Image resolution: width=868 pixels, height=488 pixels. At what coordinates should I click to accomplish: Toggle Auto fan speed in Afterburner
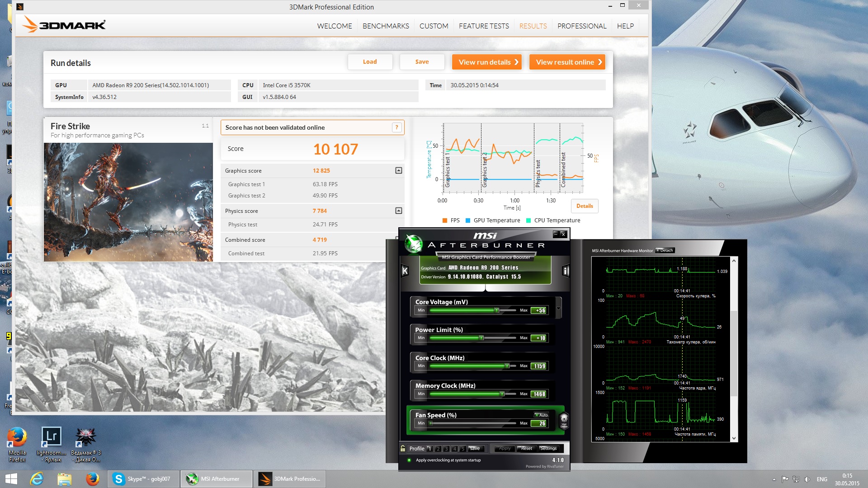tap(541, 415)
